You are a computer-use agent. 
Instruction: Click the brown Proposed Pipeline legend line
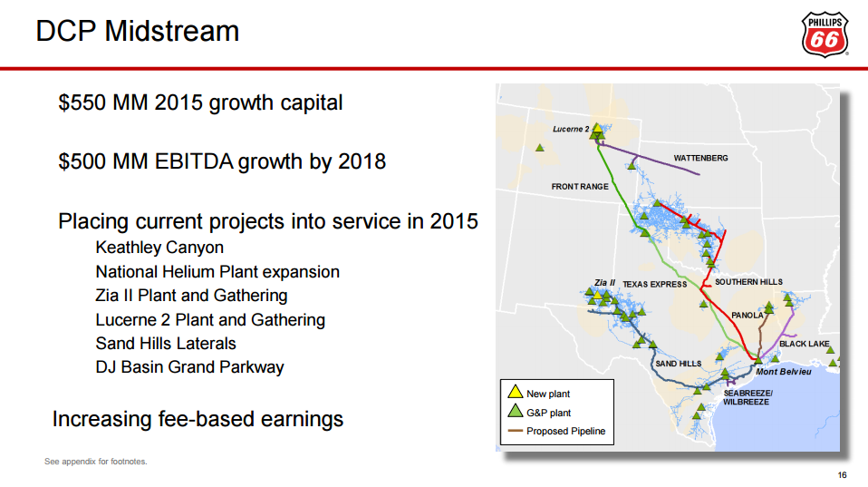pos(516,431)
